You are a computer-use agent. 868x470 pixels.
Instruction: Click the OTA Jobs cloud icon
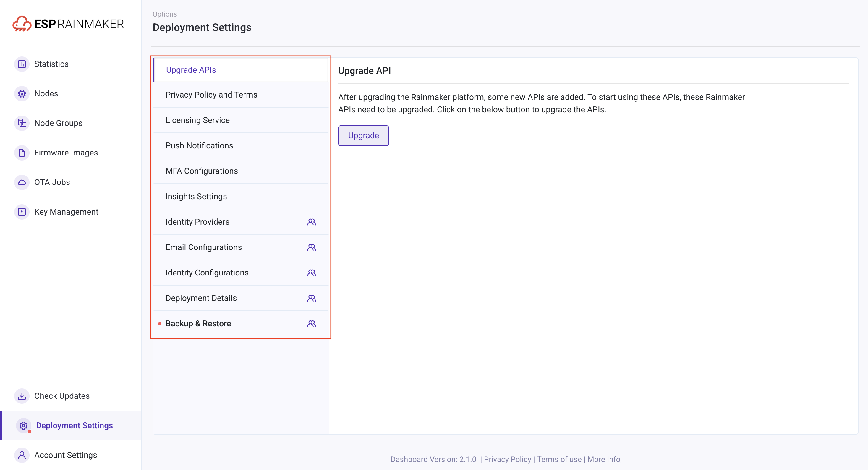click(x=22, y=182)
